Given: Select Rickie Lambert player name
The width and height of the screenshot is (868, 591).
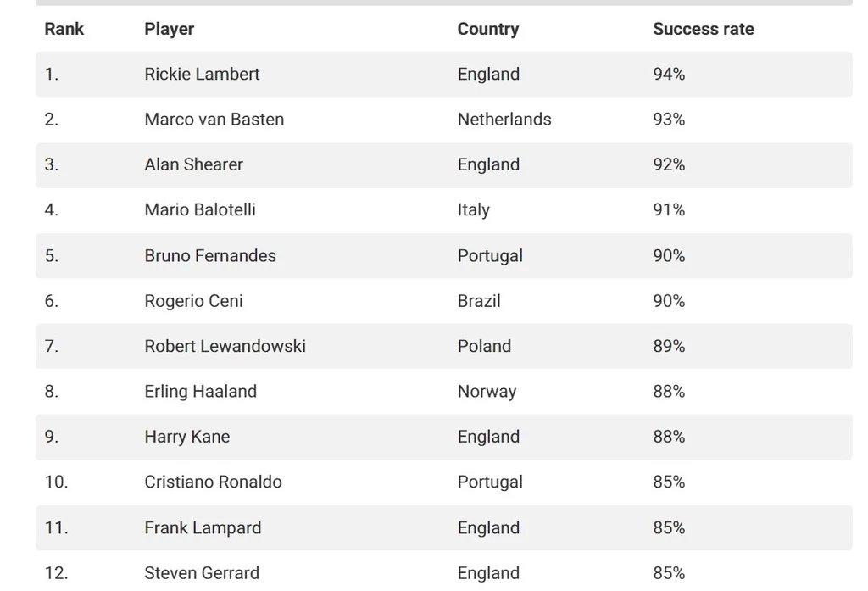Looking at the screenshot, I should point(202,75).
